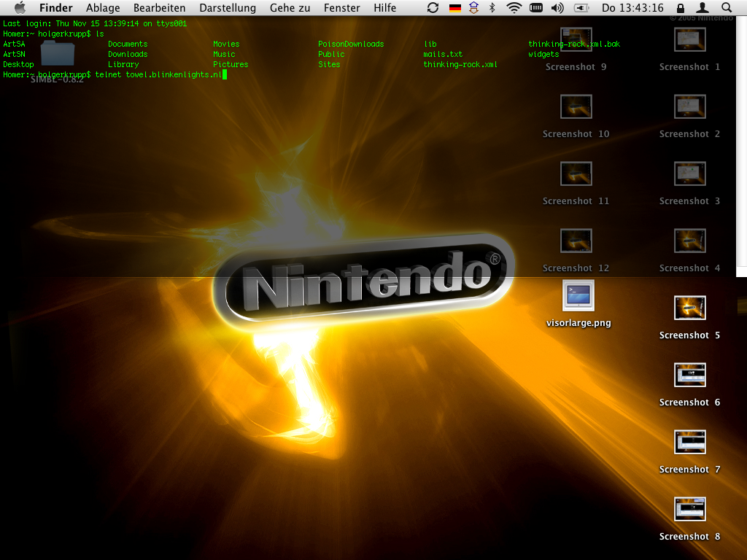Click the 'Last login' line in terminal
The image size is (747, 560).
point(95,23)
